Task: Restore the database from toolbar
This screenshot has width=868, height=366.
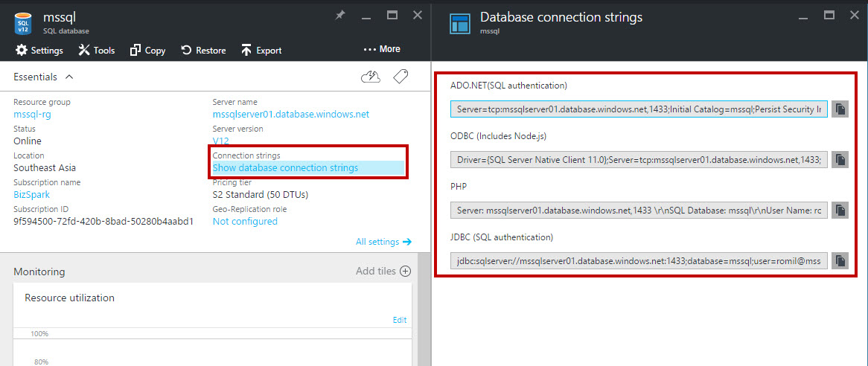Action: 203,51
